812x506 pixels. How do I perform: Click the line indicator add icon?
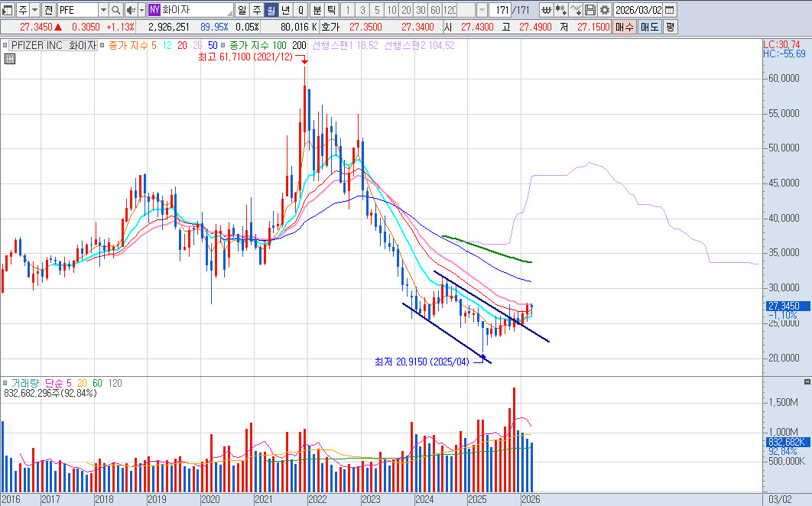[576, 10]
